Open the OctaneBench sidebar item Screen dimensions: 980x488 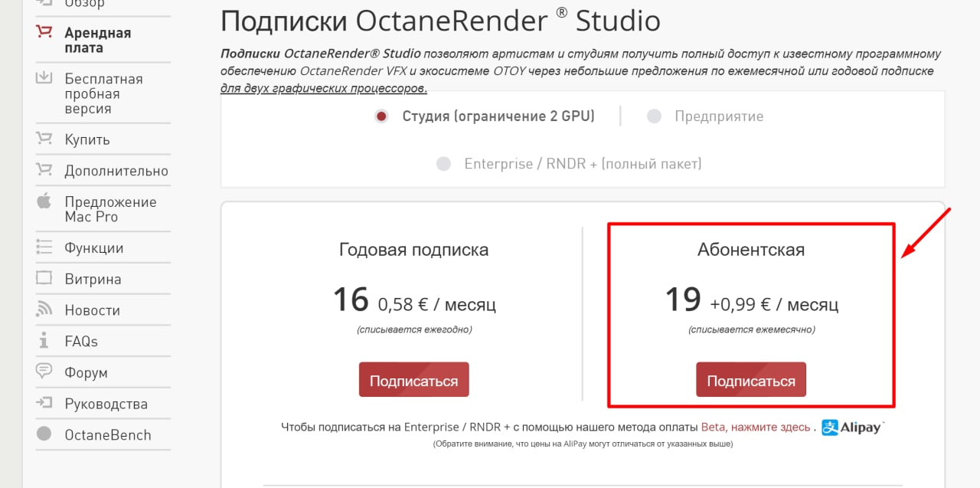108,434
